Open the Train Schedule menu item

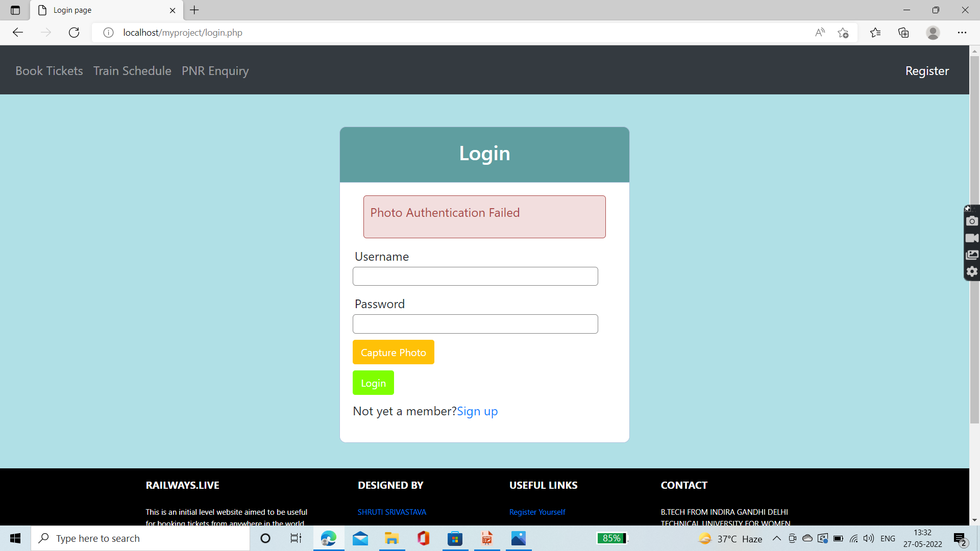tap(132, 70)
